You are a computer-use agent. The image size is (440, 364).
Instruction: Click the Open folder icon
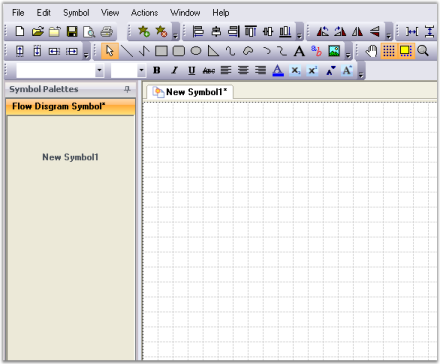[38, 32]
